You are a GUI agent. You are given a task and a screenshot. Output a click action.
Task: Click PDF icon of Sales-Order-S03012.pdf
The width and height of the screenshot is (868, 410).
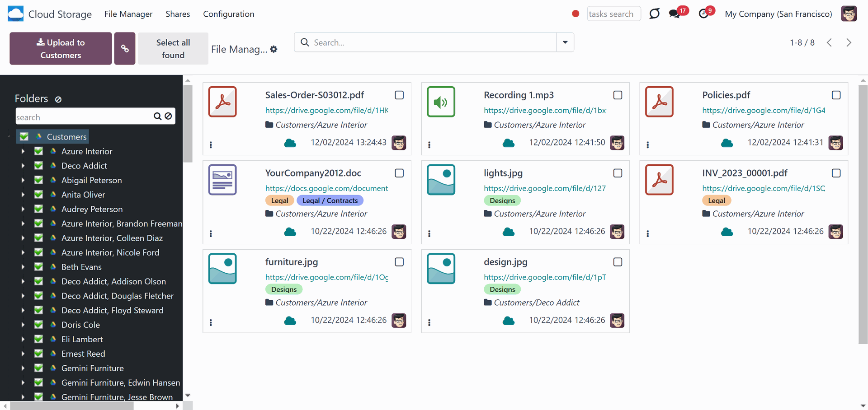222,102
